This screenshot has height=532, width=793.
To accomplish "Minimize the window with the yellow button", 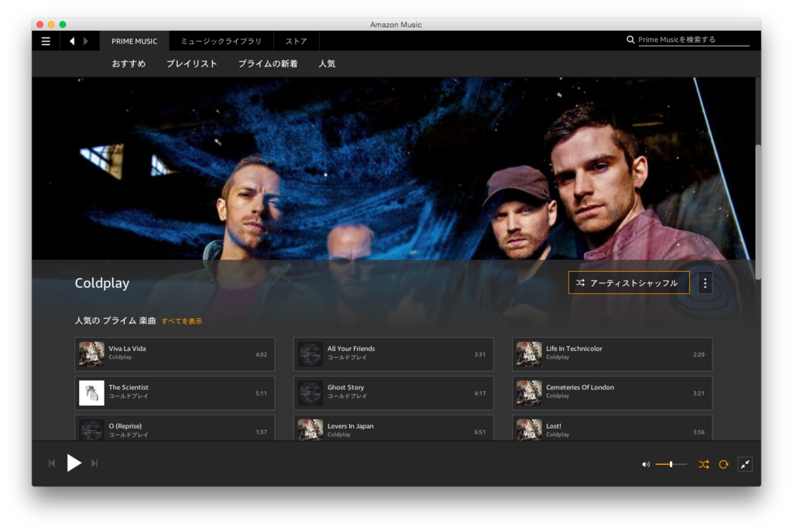I will (51, 24).
